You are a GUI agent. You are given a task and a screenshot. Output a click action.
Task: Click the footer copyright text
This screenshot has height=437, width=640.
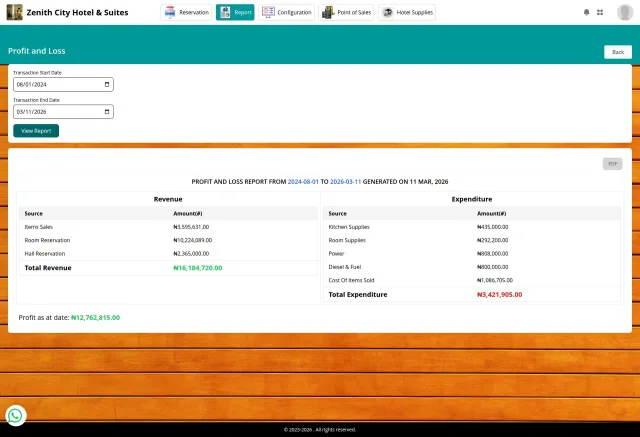click(320, 430)
